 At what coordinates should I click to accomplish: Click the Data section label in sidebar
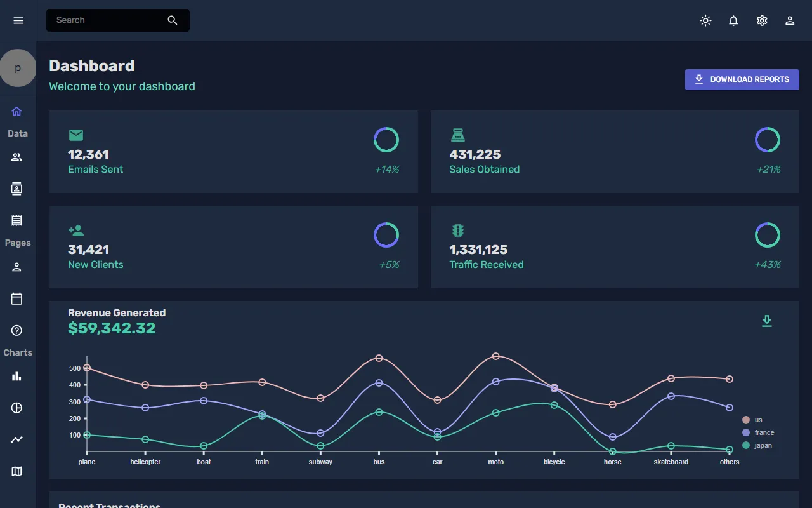pos(18,133)
